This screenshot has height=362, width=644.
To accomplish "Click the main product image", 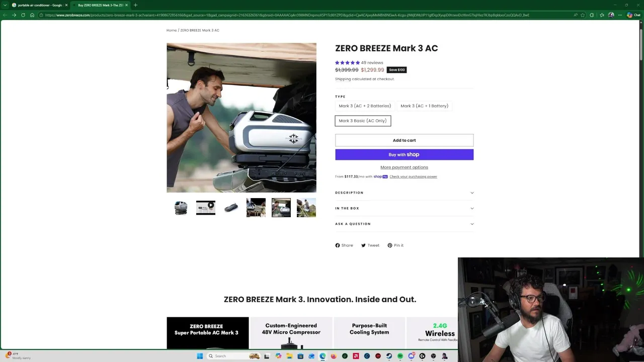I will (x=242, y=118).
